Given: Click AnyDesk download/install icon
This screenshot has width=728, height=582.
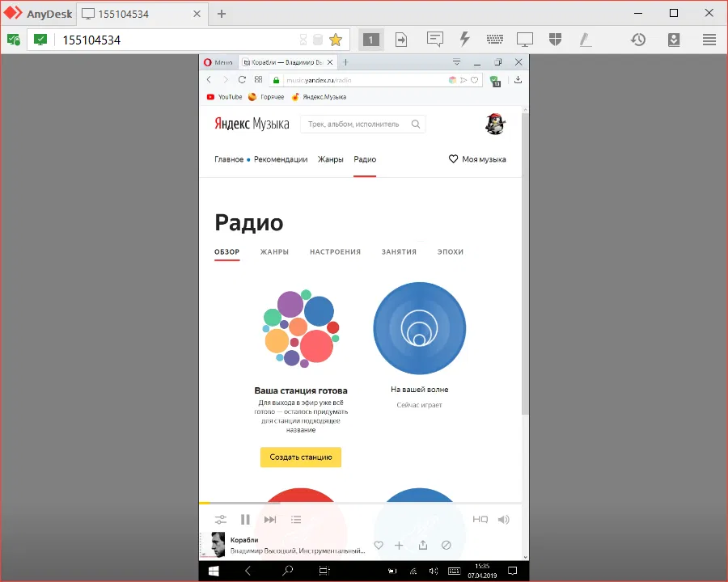Looking at the screenshot, I should pos(674,40).
